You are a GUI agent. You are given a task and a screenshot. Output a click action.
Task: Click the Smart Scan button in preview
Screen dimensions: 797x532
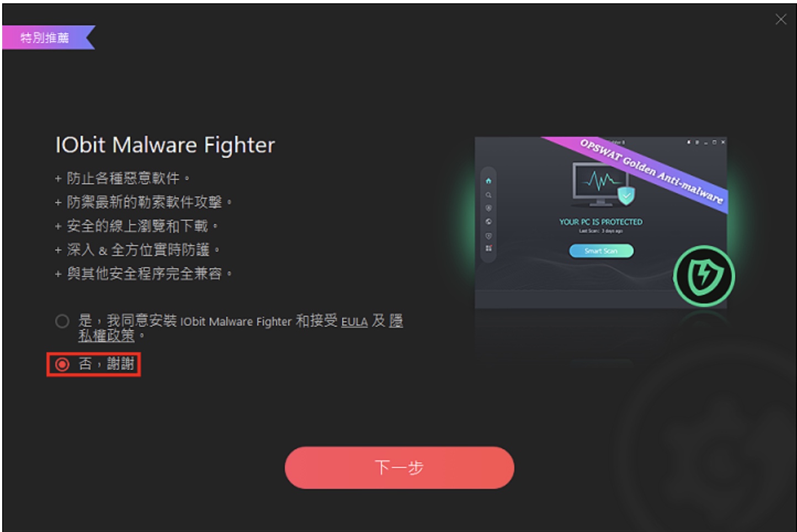pyautogui.click(x=601, y=251)
